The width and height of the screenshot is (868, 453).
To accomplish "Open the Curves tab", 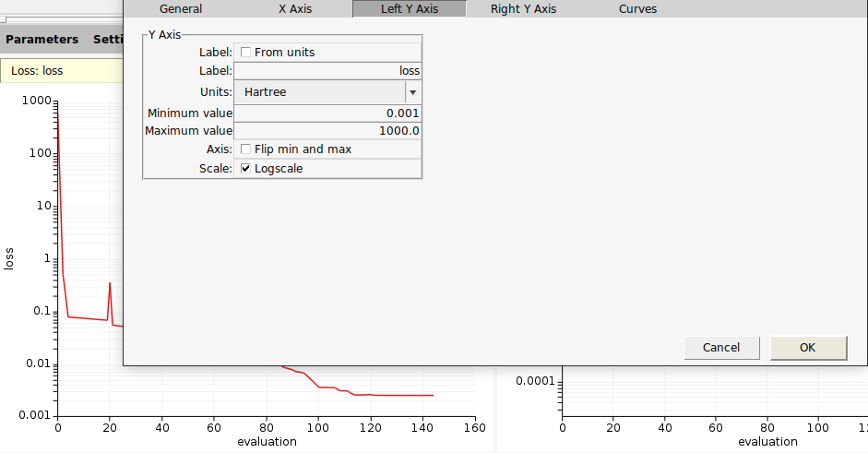I will [x=638, y=9].
